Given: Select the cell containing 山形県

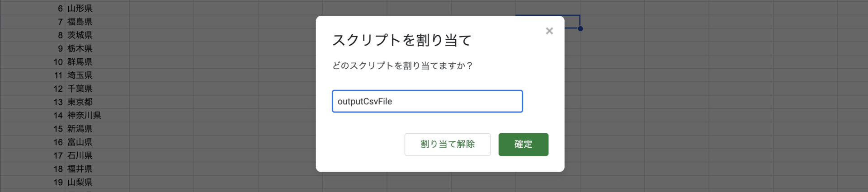Looking at the screenshot, I should tap(80, 9).
